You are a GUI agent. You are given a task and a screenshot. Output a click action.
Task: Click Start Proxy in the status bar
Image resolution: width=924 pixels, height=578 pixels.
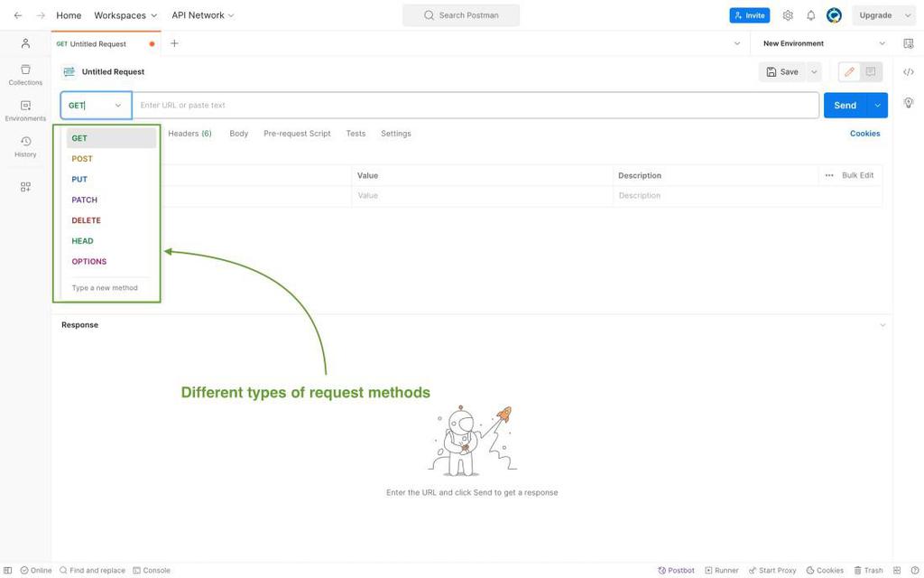pyautogui.click(x=772, y=571)
